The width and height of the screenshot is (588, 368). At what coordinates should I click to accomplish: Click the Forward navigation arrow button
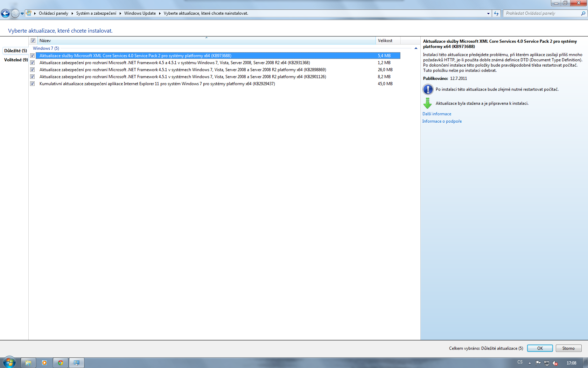[x=15, y=13]
